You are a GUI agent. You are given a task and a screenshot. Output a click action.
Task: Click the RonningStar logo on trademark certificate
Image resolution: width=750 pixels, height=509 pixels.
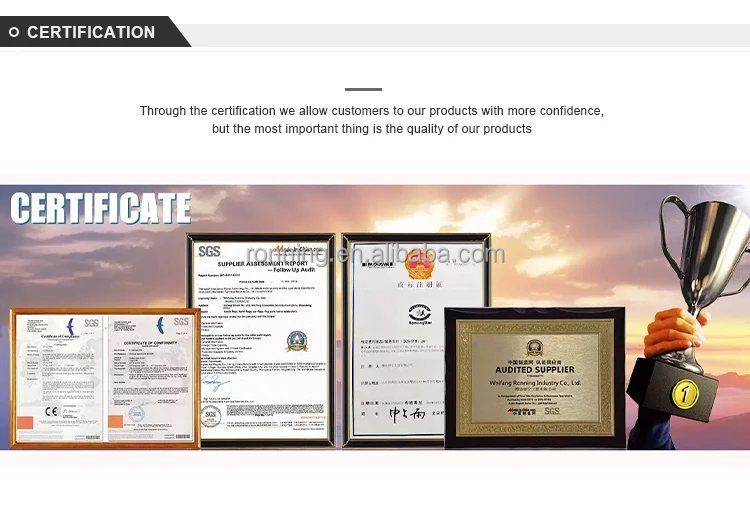[x=419, y=314]
